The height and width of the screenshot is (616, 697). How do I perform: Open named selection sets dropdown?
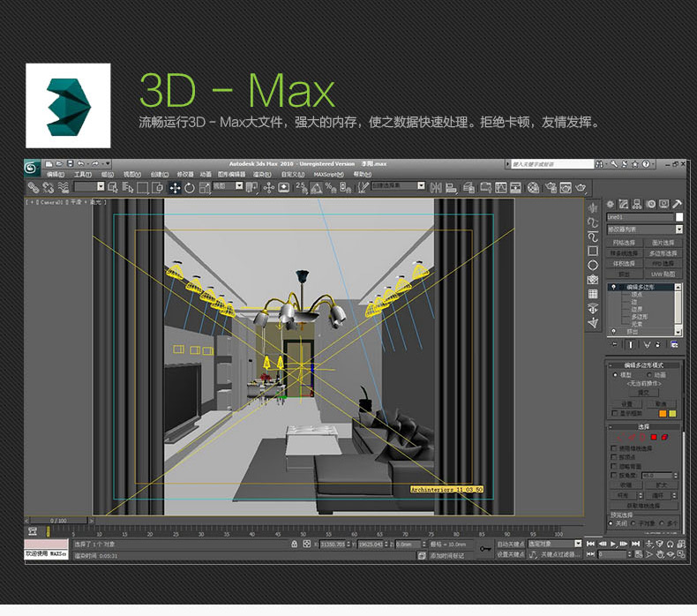click(x=398, y=185)
